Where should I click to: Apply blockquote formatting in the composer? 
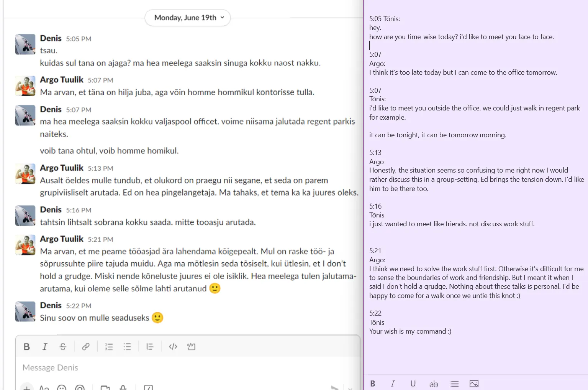pos(150,347)
